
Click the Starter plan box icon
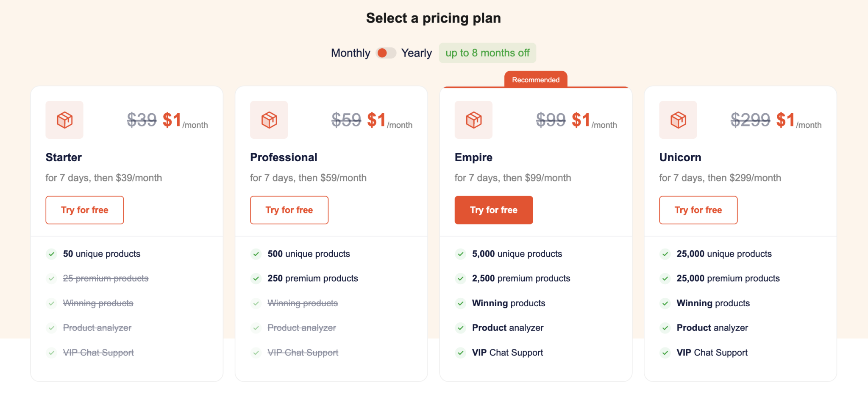[x=64, y=120]
